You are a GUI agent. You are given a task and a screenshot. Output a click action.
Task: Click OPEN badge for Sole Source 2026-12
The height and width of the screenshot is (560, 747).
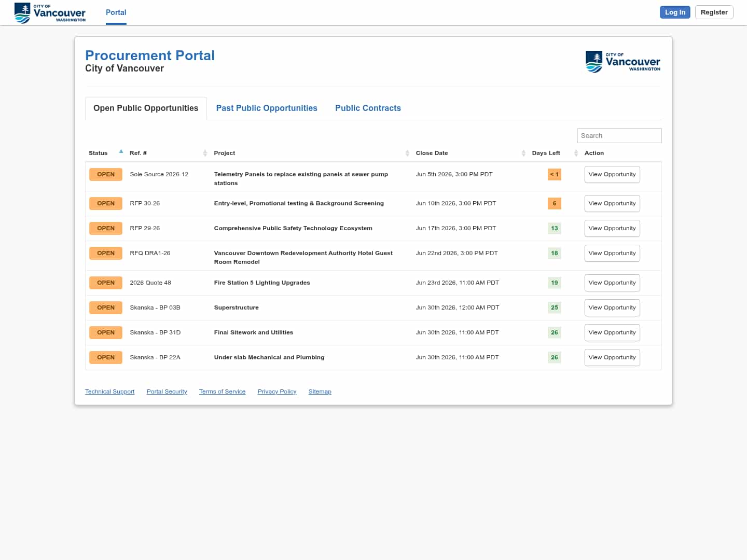coord(106,174)
